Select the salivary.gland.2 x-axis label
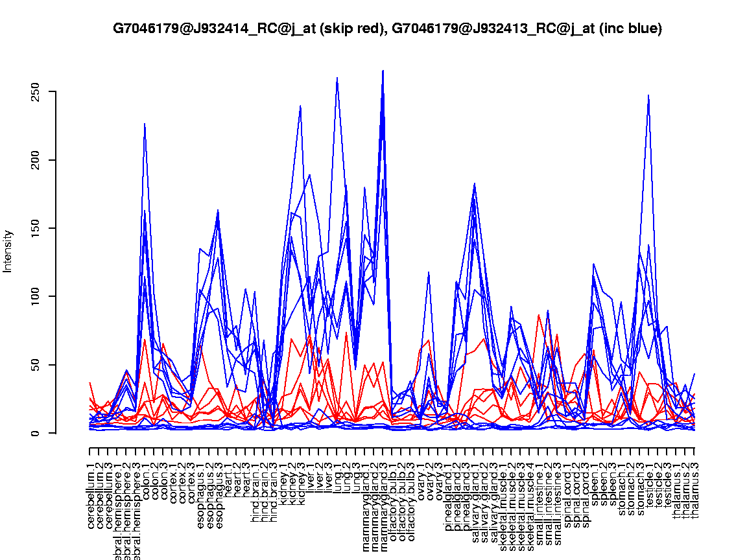Viewport: 747px width, 560px height. [x=484, y=498]
